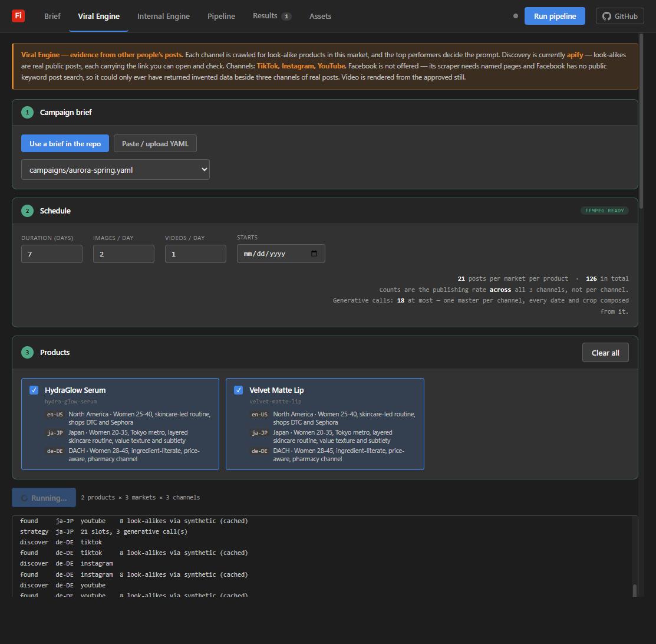Click the '2 products × 3 markets × 3 channels' text
Image resolution: width=656 pixels, height=644 pixels.
click(x=140, y=497)
